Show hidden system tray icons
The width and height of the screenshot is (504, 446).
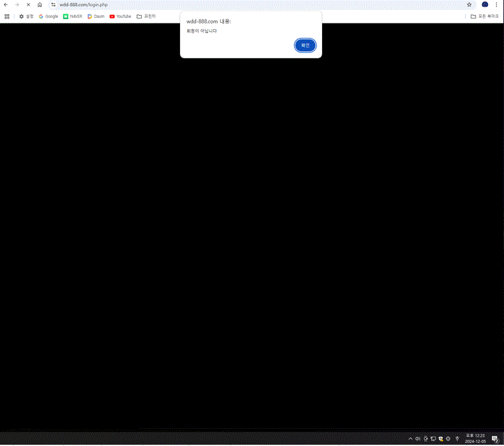410,439
